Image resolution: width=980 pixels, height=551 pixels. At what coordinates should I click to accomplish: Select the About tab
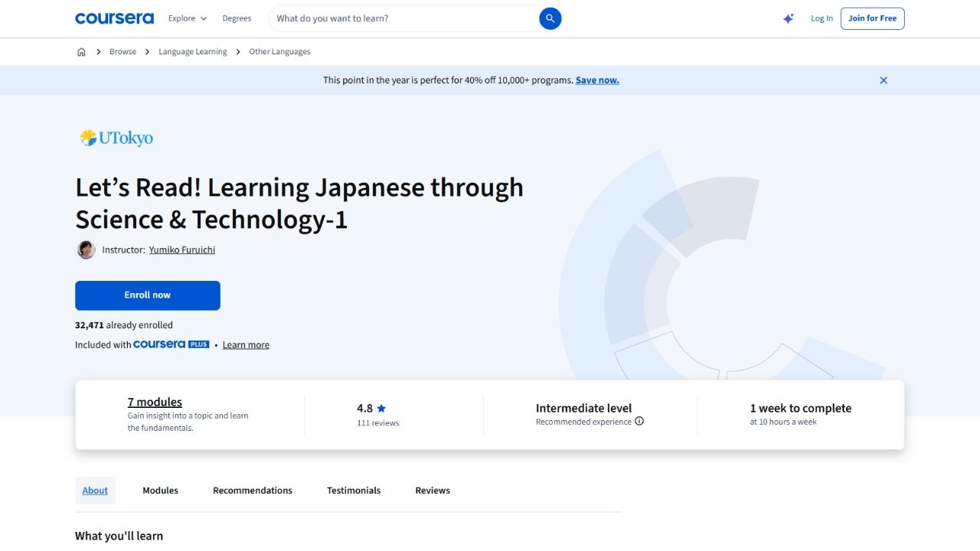tap(95, 491)
